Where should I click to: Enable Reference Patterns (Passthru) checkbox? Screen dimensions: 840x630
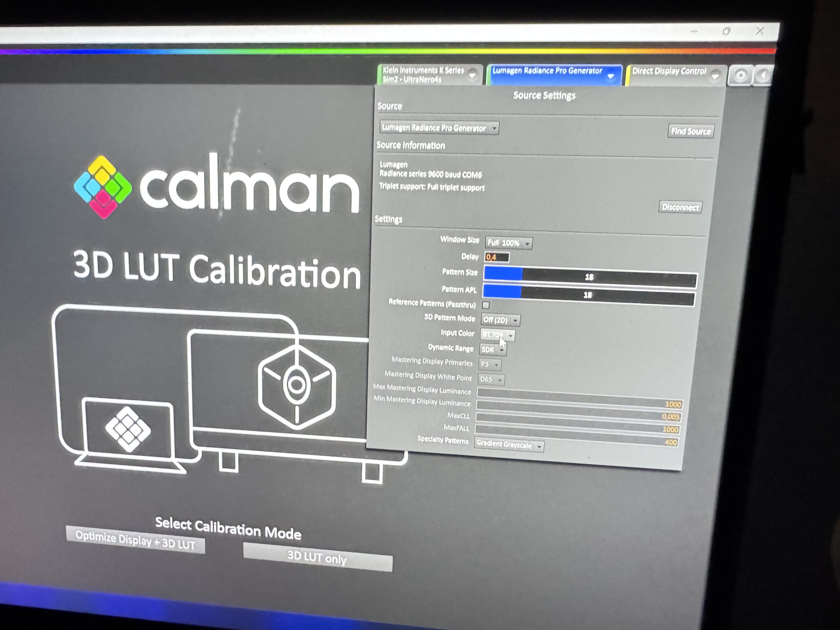coord(486,305)
